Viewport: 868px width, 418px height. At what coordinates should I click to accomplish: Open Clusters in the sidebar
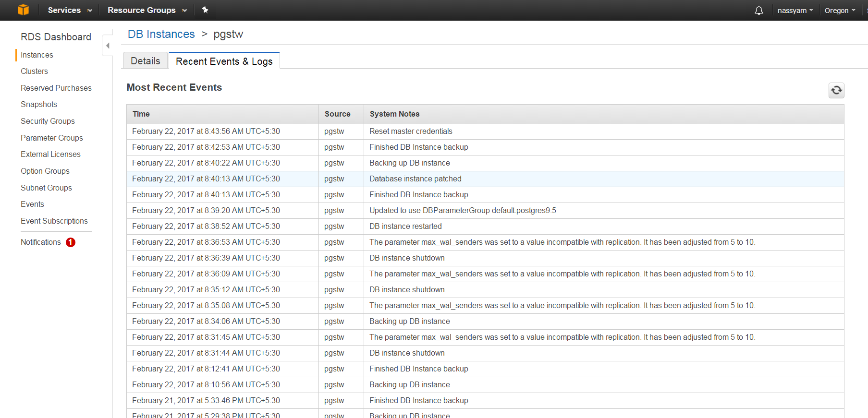pyautogui.click(x=34, y=71)
